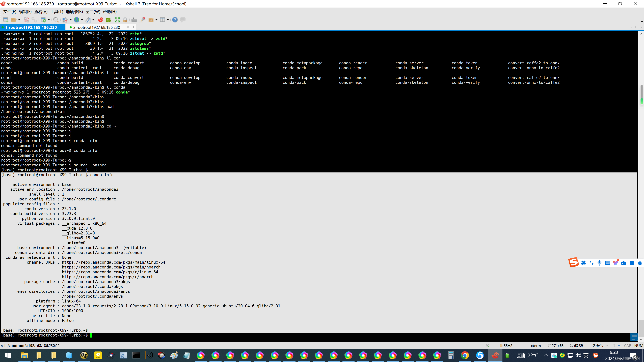Add a new tab with plus button
The width and height of the screenshot is (644, 362).
click(134, 27)
